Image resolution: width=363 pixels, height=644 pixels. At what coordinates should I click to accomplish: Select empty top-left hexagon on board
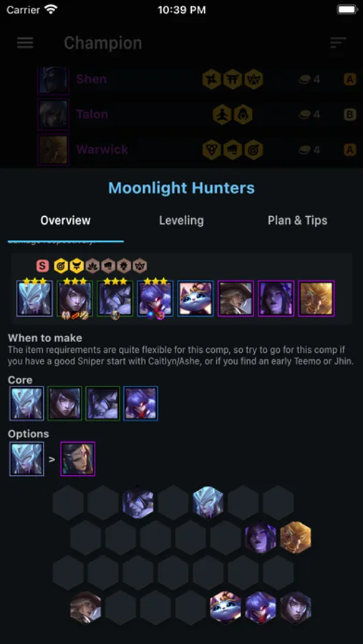[68, 502]
